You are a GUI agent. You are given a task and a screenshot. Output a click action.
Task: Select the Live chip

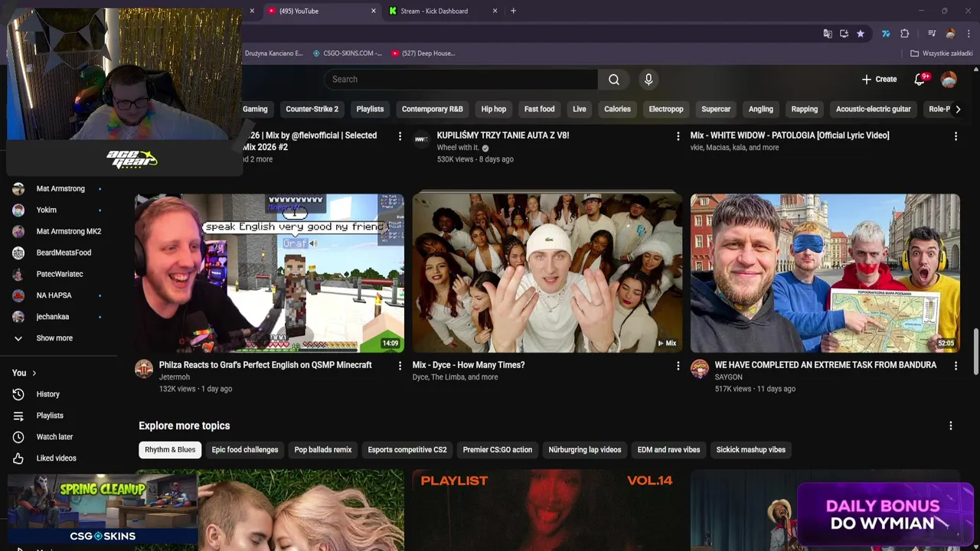click(580, 109)
